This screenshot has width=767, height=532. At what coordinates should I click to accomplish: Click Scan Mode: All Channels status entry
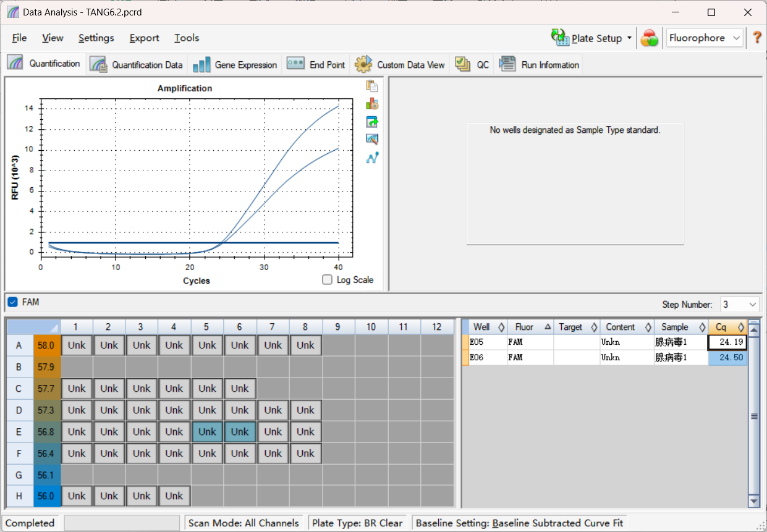pos(244,523)
